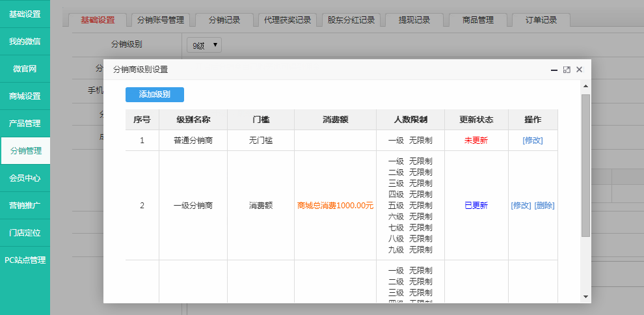Screen dimensions: 644x315
Task: Open the 分销级别 9级 dropdown
Action: [x=204, y=45]
